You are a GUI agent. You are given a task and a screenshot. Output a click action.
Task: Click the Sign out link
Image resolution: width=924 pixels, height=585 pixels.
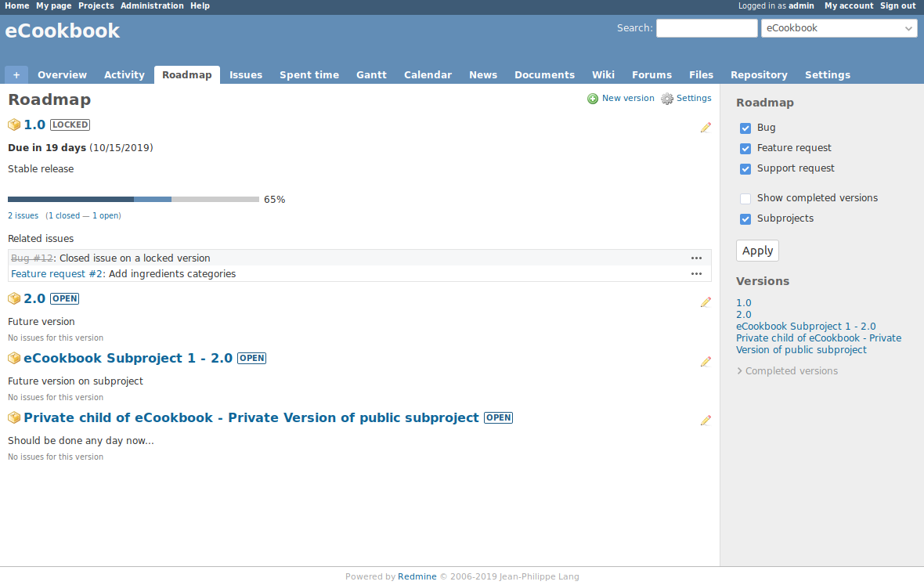point(898,6)
